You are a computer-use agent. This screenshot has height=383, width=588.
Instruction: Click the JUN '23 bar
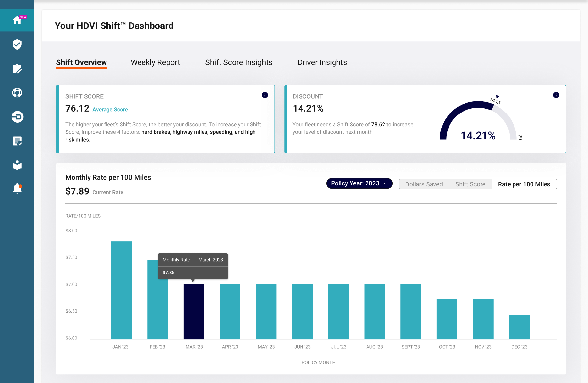pos(302,312)
